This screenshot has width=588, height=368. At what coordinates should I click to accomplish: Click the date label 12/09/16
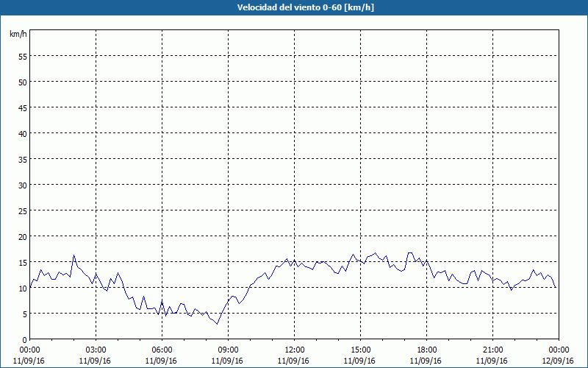[558, 361]
